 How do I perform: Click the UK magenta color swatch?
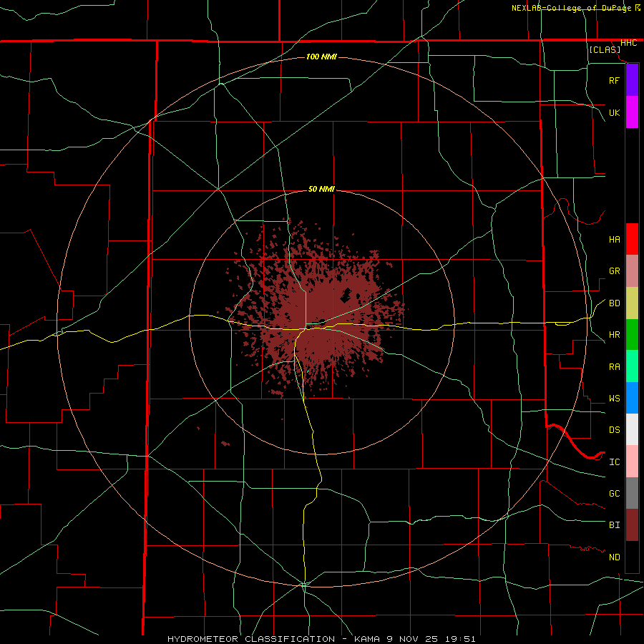pos(632,112)
